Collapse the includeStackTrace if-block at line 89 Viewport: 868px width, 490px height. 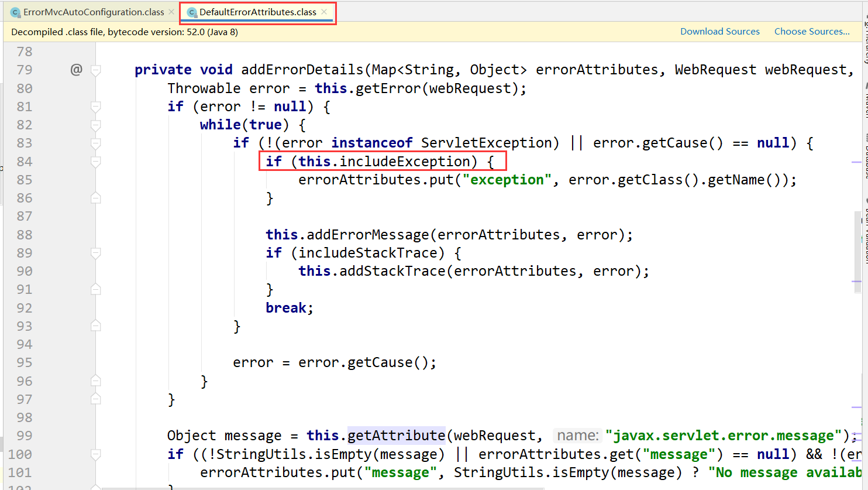pyautogui.click(x=96, y=253)
